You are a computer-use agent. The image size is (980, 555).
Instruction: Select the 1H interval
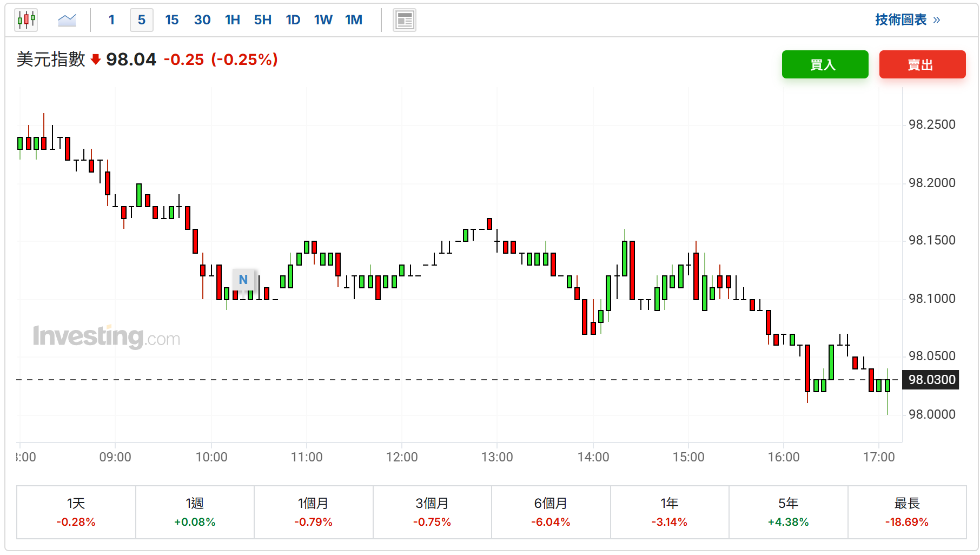233,20
